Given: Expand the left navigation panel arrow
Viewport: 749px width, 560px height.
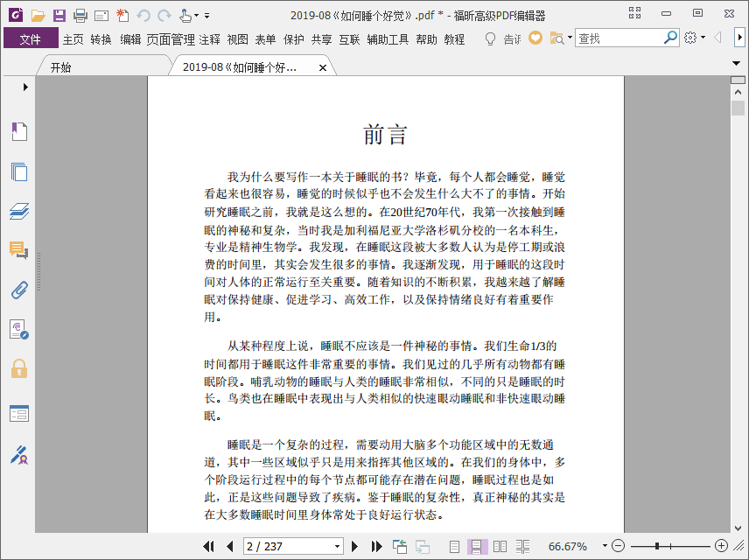Looking at the screenshot, I should tap(25, 87).
